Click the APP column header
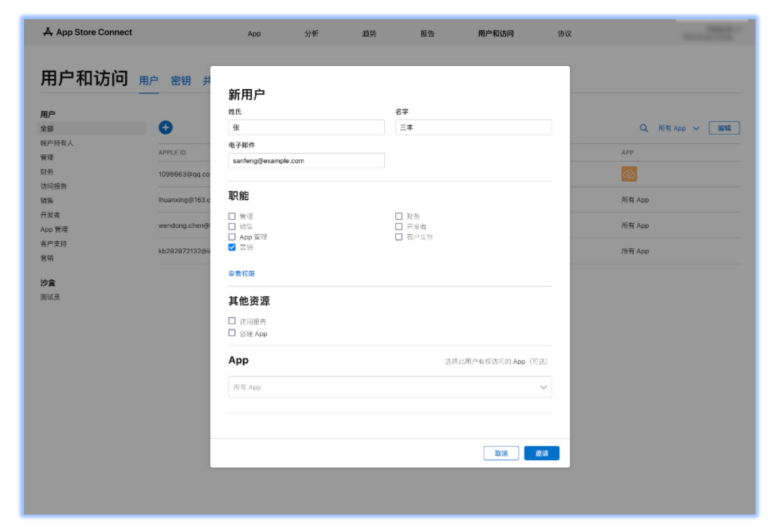Image resolution: width=777 pixels, height=532 pixels. tap(627, 152)
